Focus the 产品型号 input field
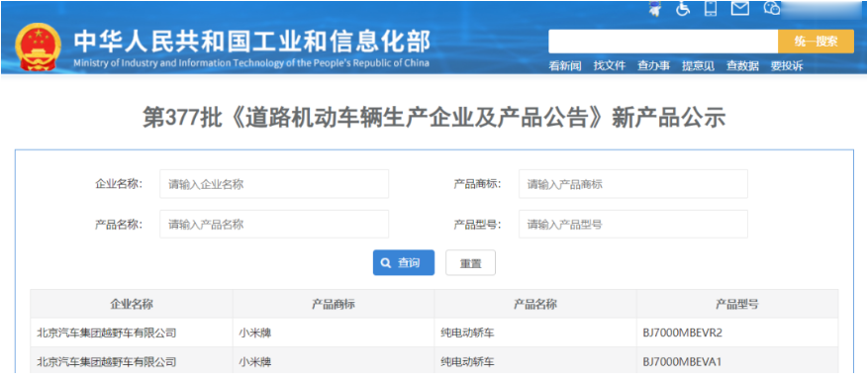This screenshot has width=868, height=381. pos(633,225)
